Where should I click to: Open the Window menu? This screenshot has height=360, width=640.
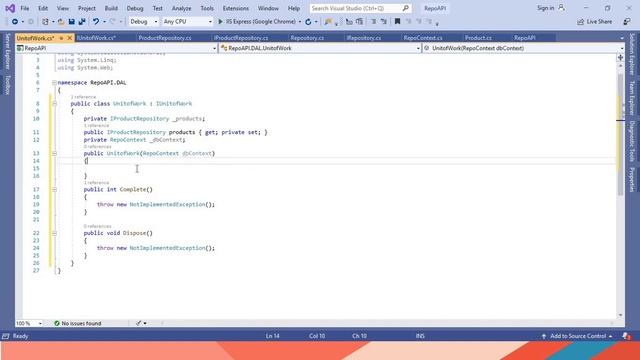pyautogui.click(x=268, y=8)
